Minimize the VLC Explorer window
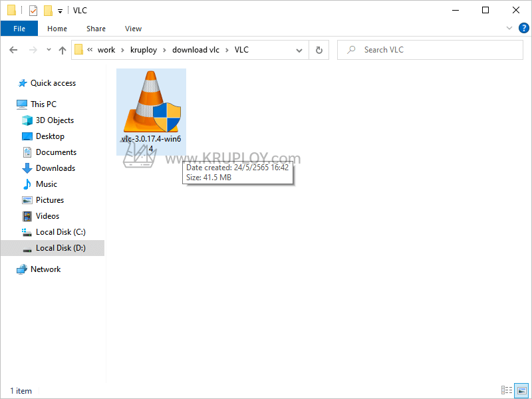Viewport: 532px width, 399px height. pyautogui.click(x=456, y=10)
